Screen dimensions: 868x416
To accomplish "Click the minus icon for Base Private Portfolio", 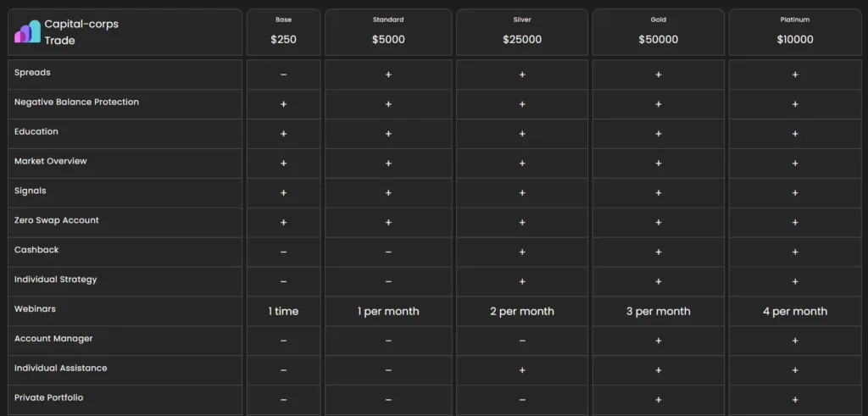I will click(x=283, y=400).
